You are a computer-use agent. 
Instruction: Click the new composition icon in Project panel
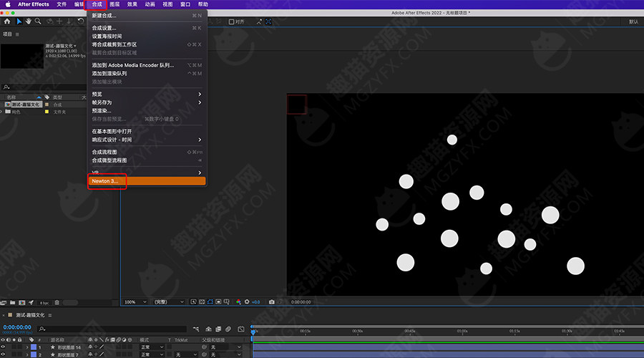tap(21, 303)
